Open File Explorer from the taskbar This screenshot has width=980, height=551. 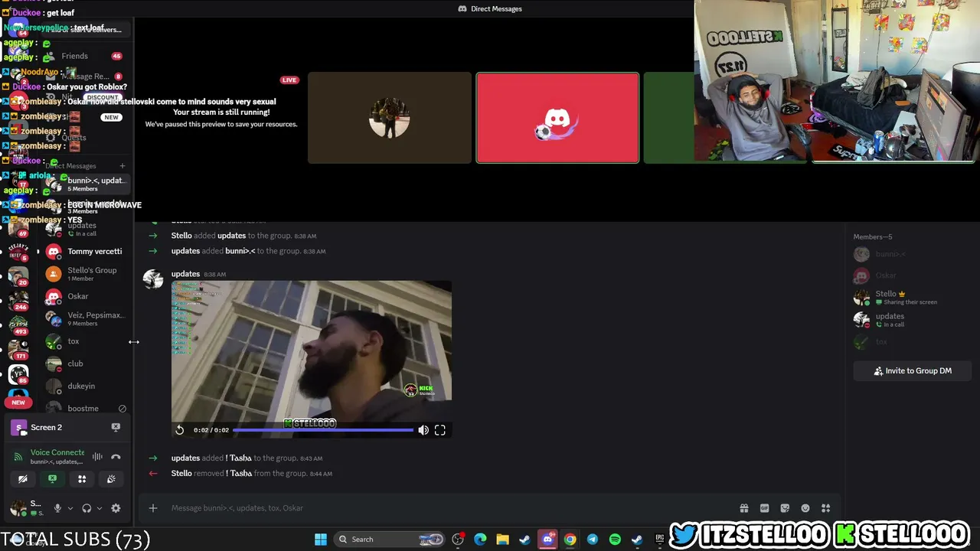502,540
